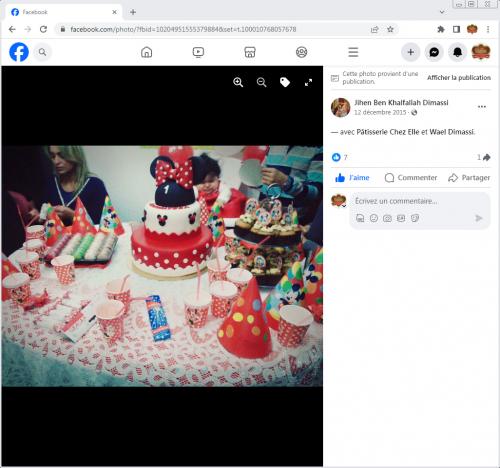View the share count arrow
The height and width of the screenshot is (468, 500).
pyautogui.click(x=484, y=157)
